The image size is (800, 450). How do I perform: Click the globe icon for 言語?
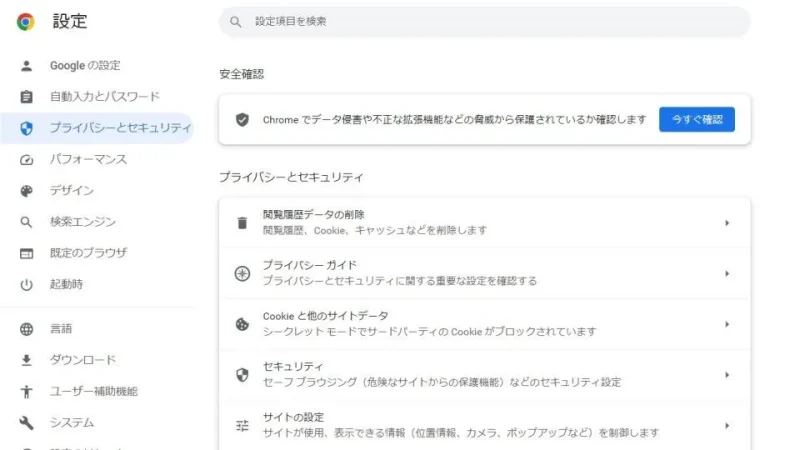pyautogui.click(x=27, y=329)
